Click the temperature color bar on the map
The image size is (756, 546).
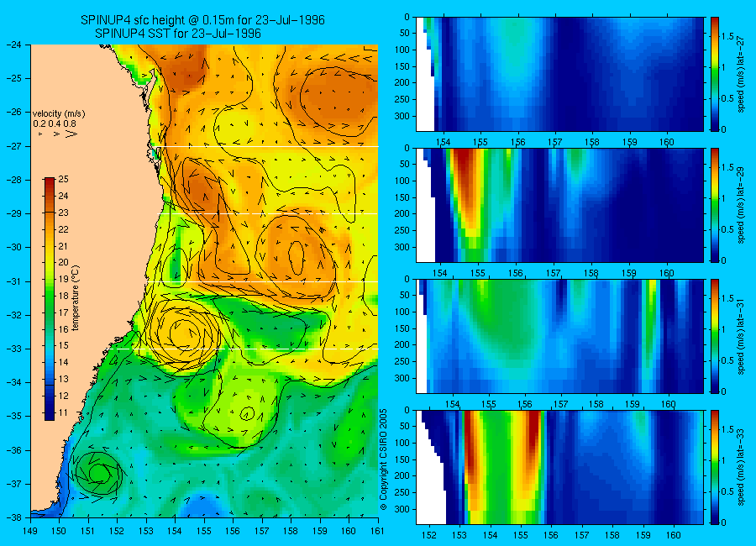pyautogui.click(x=50, y=299)
